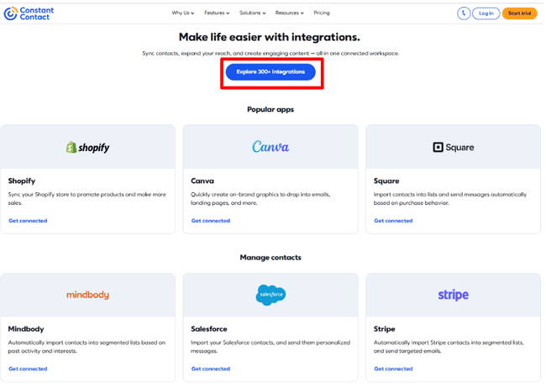Click the Canva logo image

271,147
